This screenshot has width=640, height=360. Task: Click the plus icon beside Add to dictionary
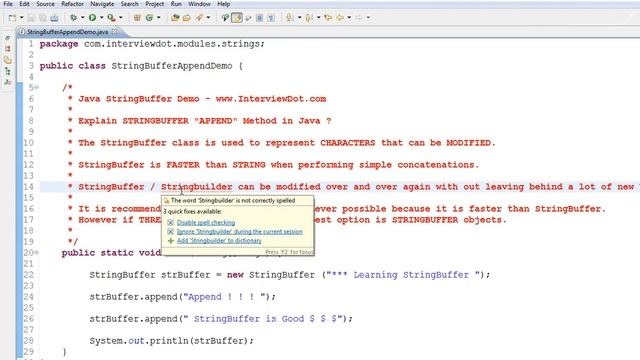pos(171,240)
